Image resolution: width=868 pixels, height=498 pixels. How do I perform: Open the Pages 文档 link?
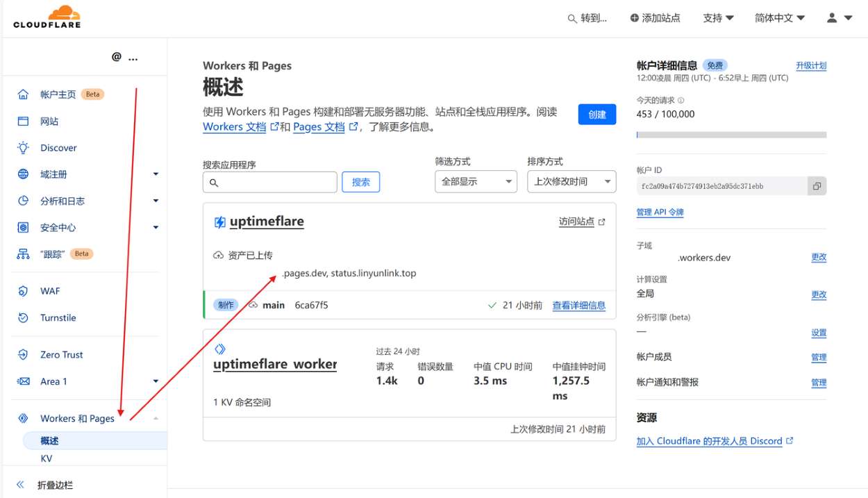point(319,127)
